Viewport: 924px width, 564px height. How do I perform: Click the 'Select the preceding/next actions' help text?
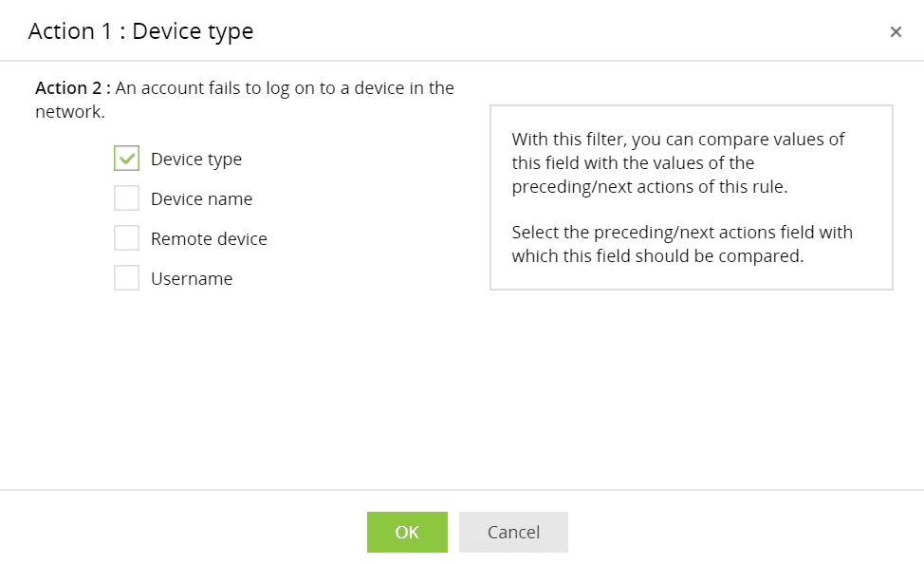click(x=681, y=243)
